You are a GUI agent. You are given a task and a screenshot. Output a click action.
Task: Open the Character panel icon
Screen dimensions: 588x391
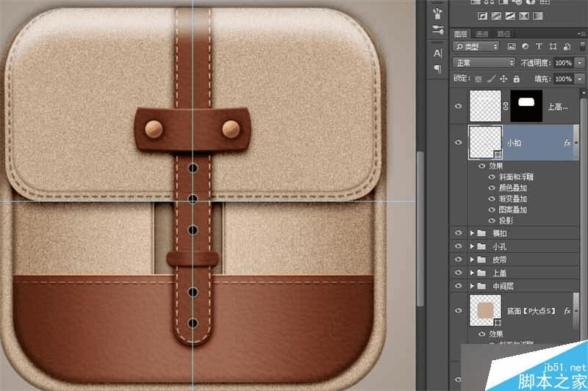point(437,53)
